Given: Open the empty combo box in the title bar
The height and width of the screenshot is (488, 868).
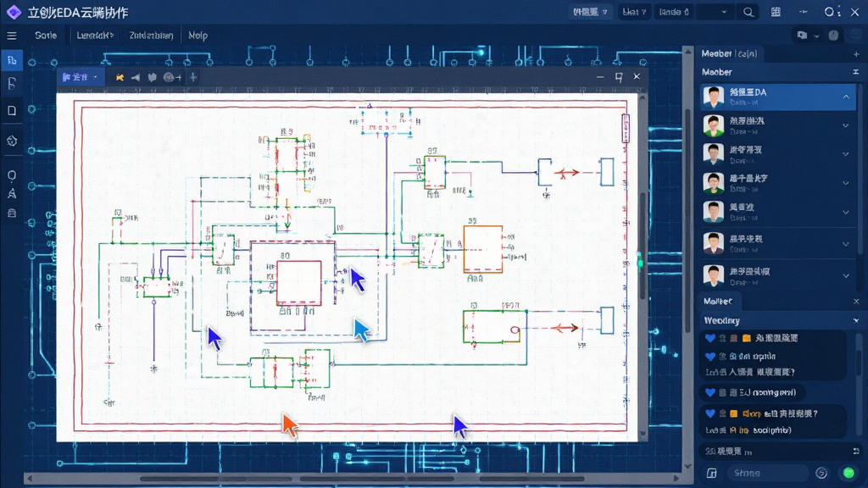Looking at the screenshot, I should tap(715, 12).
